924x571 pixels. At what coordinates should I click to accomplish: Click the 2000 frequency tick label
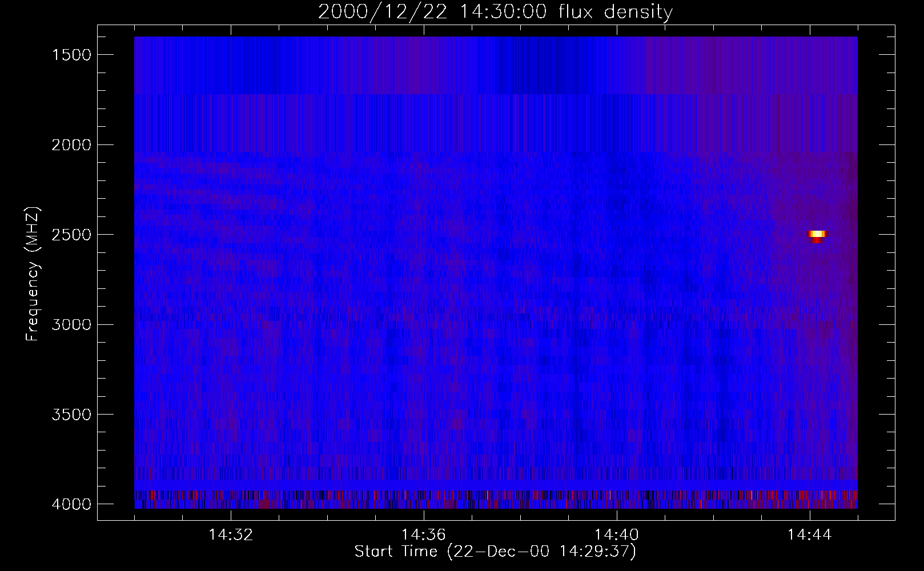[x=71, y=145]
